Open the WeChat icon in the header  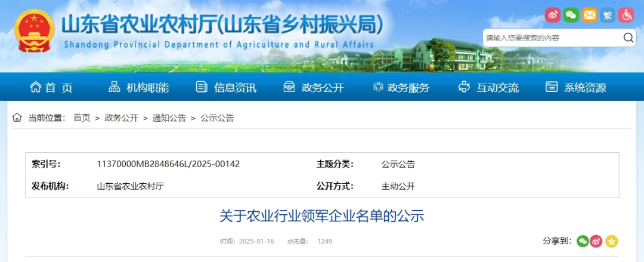pos(571,15)
